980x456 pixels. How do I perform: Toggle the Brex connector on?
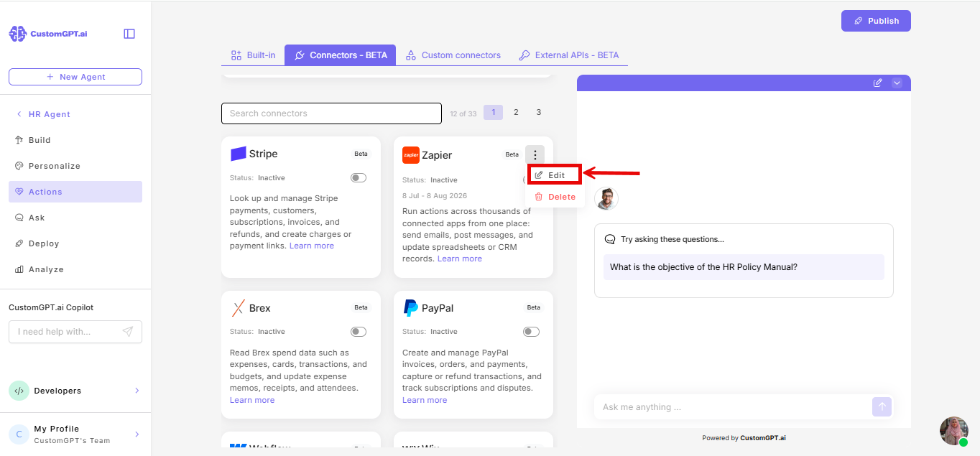pyautogui.click(x=359, y=332)
